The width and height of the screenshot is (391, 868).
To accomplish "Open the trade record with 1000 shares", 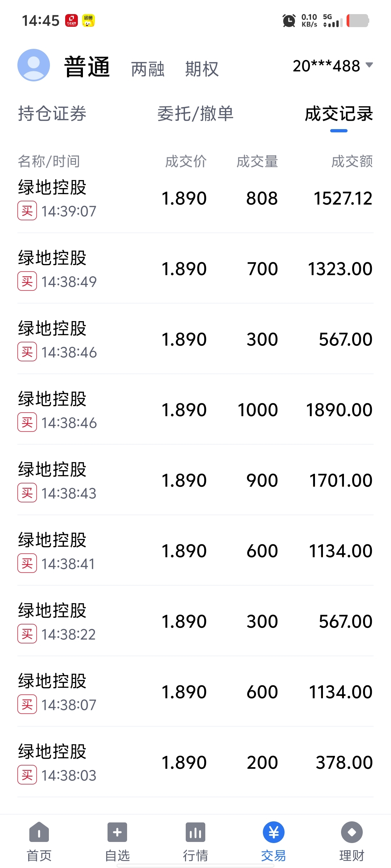I will coord(195,410).
